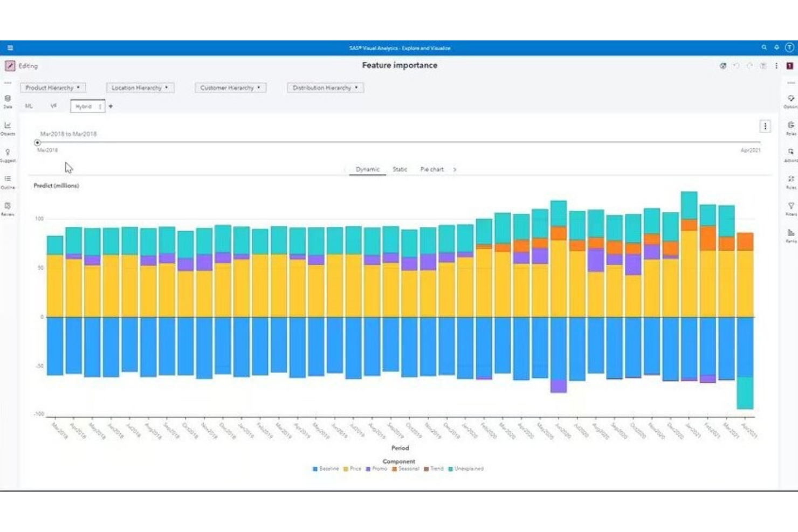Open Review pane in left sidebar
This screenshot has width=798, height=532.
click(8, 209)
